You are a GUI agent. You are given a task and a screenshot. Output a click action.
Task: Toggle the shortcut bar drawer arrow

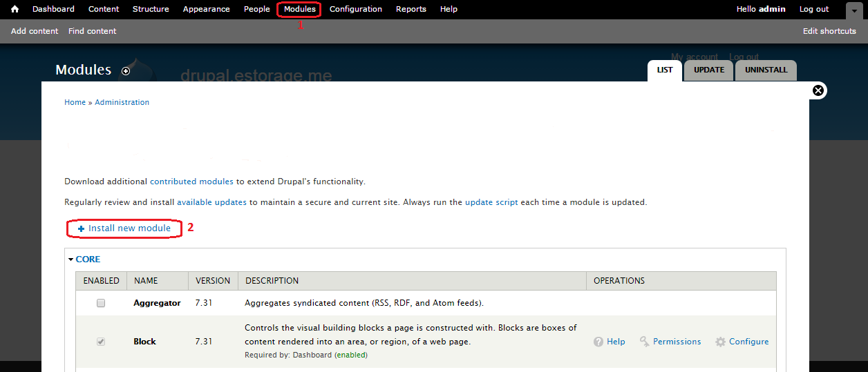[x=853, y=10]
